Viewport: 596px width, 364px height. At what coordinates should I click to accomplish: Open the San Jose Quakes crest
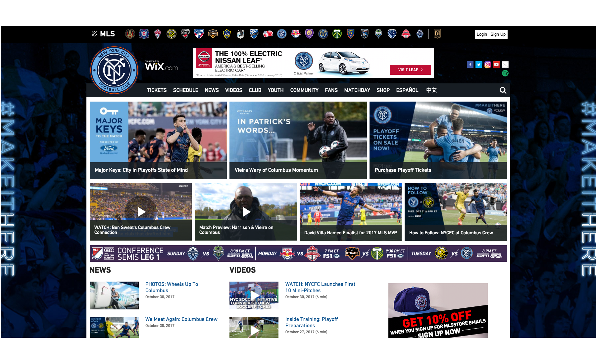point(365,34)
